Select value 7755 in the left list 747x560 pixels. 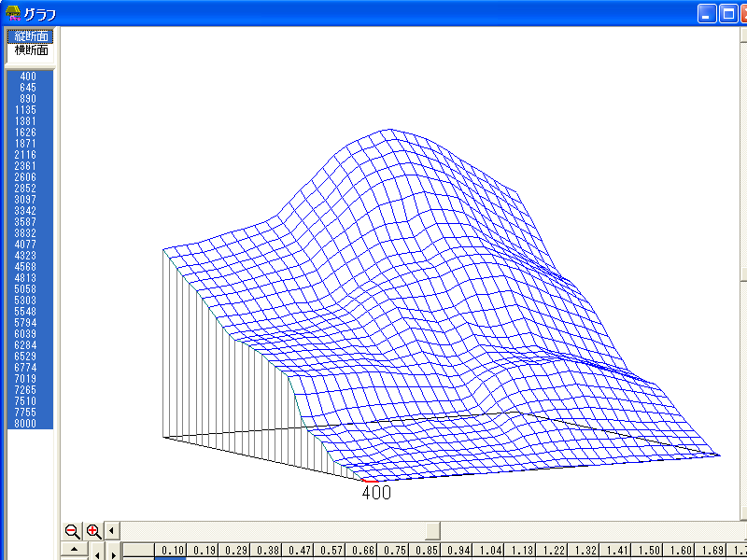click(30, 412)
